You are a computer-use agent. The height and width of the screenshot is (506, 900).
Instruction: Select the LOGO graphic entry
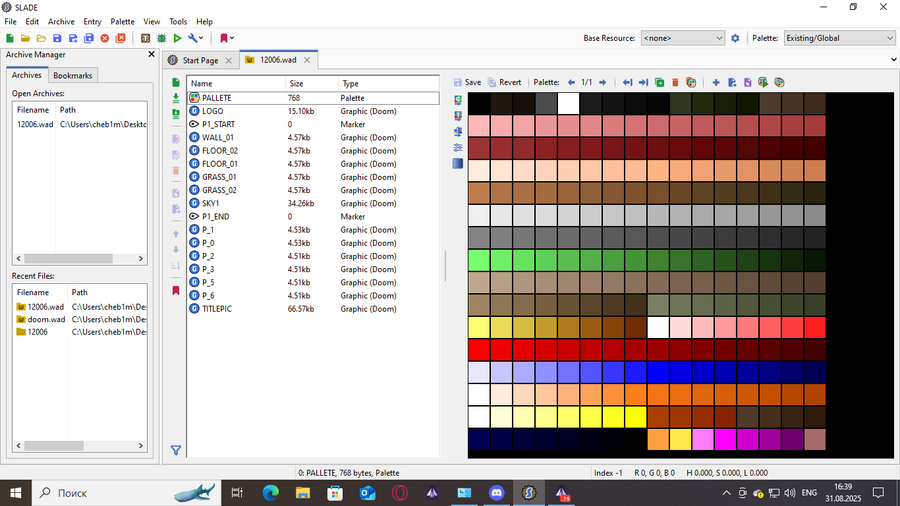pyautogui.click(x=313, y=111)
